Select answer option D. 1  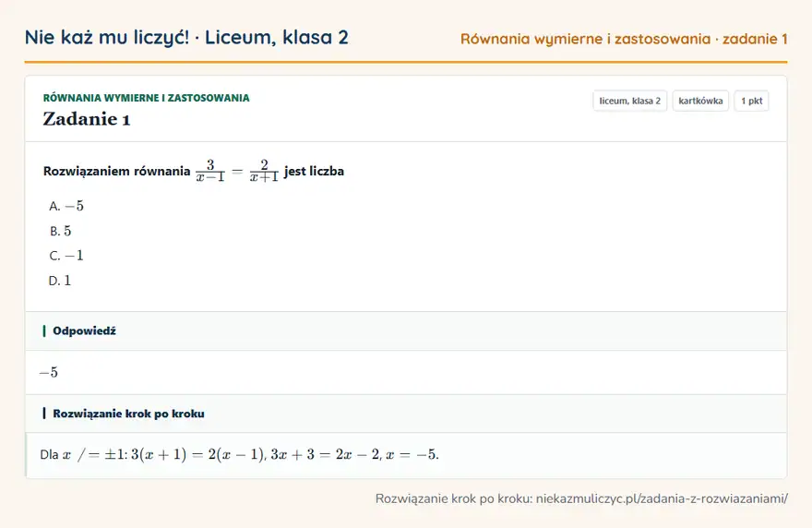point(60,281)
